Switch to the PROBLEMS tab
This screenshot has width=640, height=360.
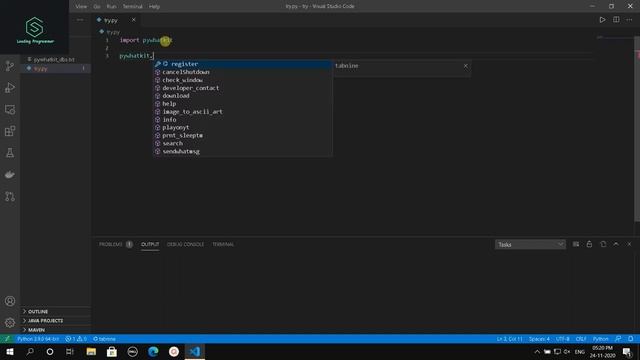click(x=116, y=244)
